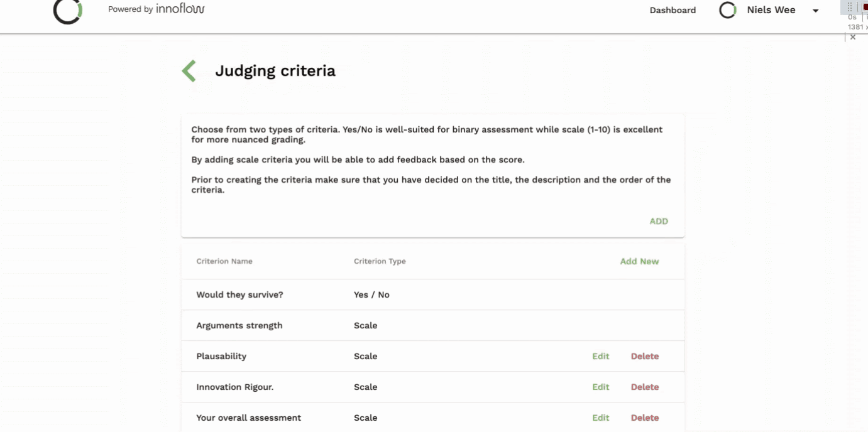The image size is (868, 432).
Task: Edit the Plausability criterion
Action: pyautogui.click(x=600, y=356)
